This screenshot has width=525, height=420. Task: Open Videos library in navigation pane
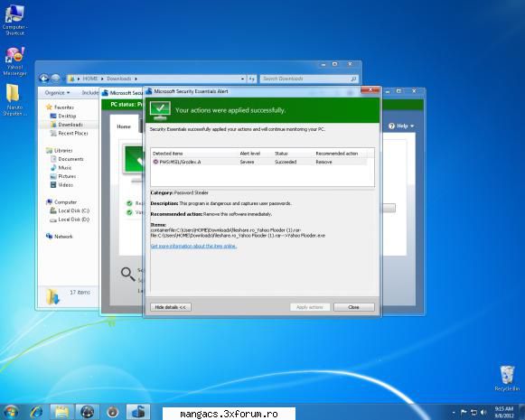(61, 185)
